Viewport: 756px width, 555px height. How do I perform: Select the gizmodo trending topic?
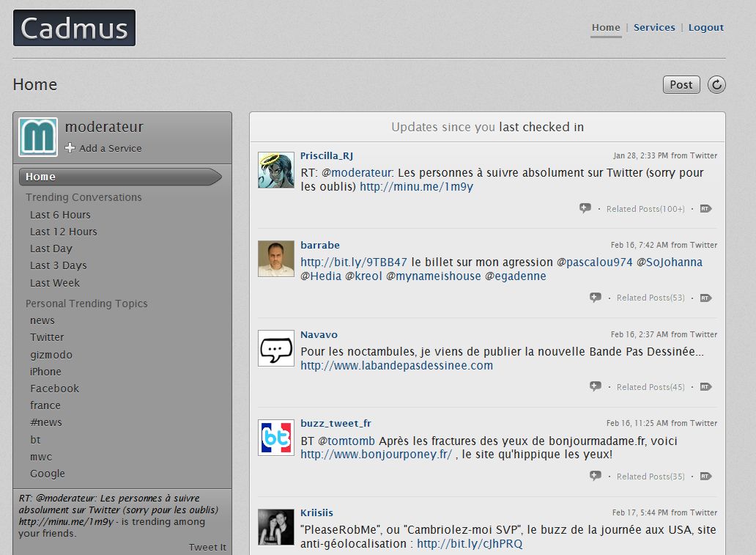click(51, 355)
